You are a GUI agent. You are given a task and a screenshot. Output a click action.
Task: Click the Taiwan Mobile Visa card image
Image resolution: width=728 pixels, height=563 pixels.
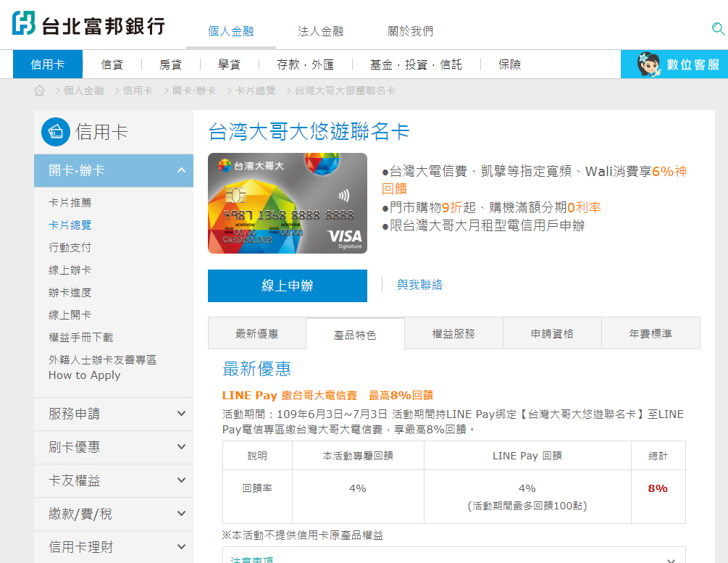pyautogui.click(x=288, y=203)
